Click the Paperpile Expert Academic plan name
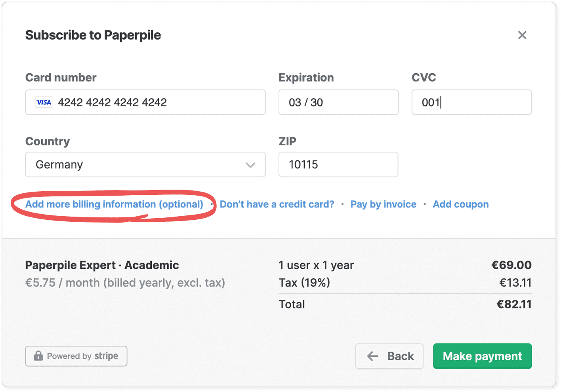Viewport: 561px width, 392px height. 102,265
